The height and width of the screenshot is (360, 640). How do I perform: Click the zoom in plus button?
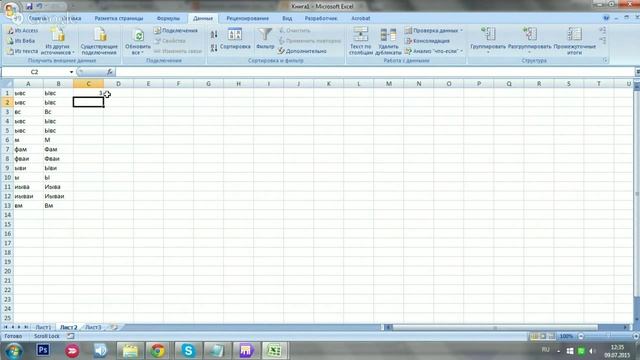(636, 336)
